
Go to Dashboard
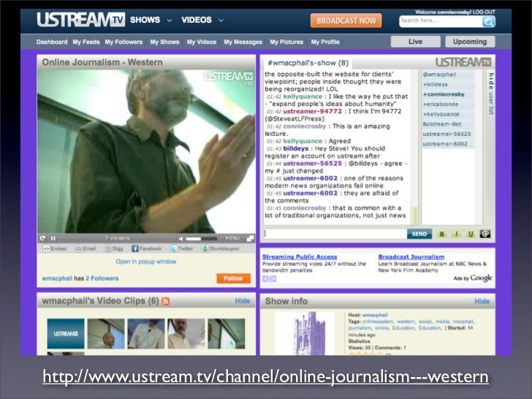click(52, 42)
